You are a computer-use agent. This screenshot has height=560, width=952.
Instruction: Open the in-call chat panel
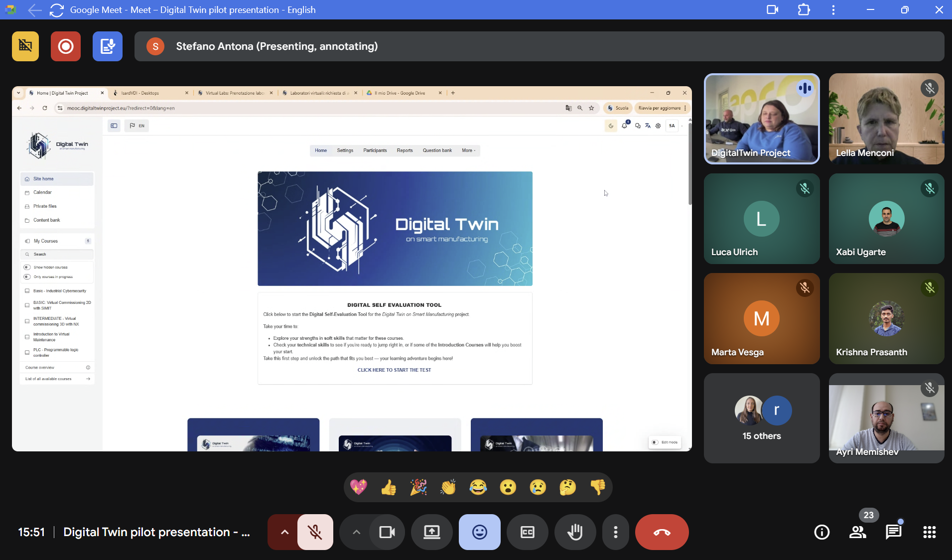[x=894, y=532]
